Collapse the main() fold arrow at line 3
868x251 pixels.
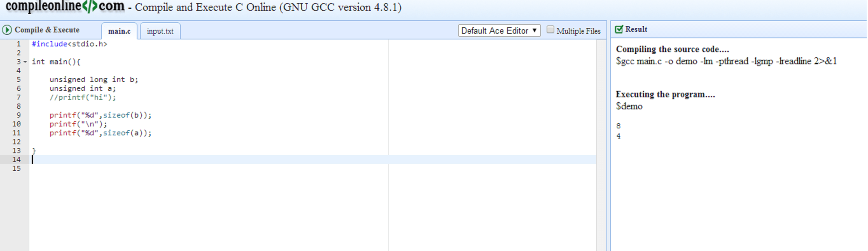click(25, 62)
